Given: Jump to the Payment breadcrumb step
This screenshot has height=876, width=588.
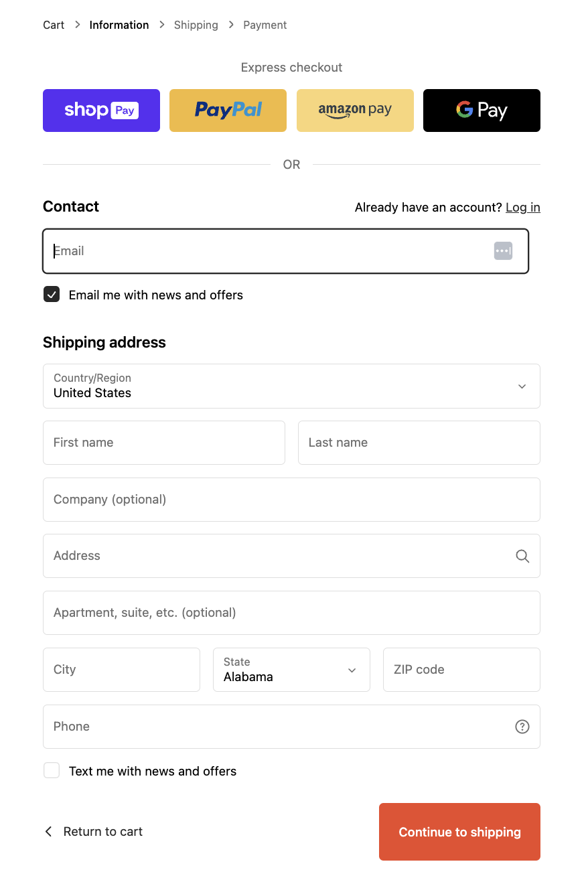Looking at the screenshot, I should [265, 25].
